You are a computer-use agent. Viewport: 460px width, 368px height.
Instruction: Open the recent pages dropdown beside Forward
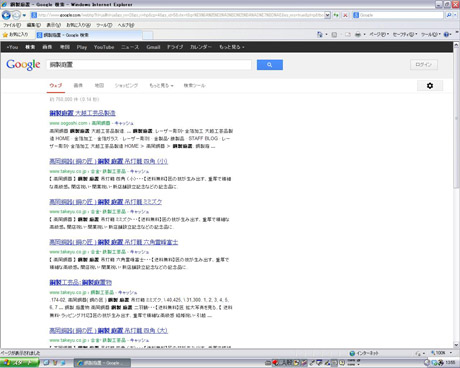pos(24,15)
